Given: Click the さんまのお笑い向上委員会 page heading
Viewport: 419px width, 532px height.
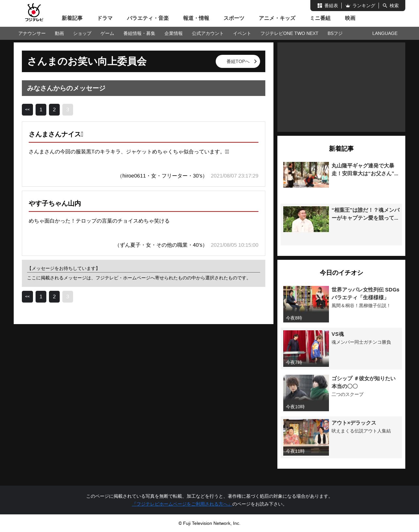Looking at the screenshot, I should 87,61.
